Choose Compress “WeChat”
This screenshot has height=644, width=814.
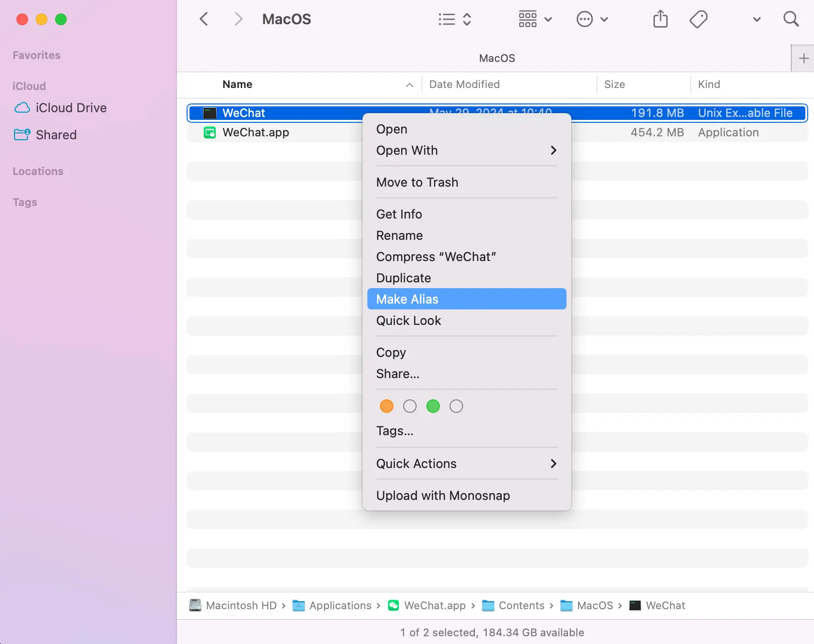tap(467, 257)
